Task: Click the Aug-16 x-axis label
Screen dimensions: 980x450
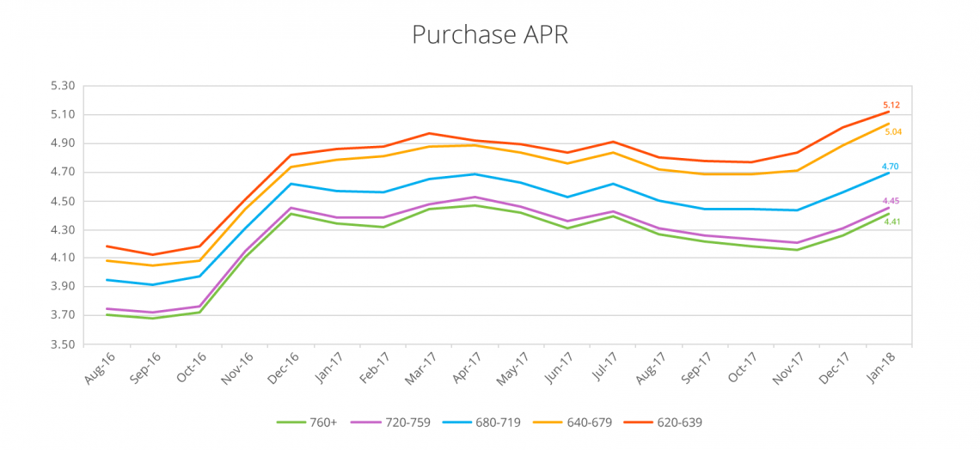Action: (x=99, y=367)
